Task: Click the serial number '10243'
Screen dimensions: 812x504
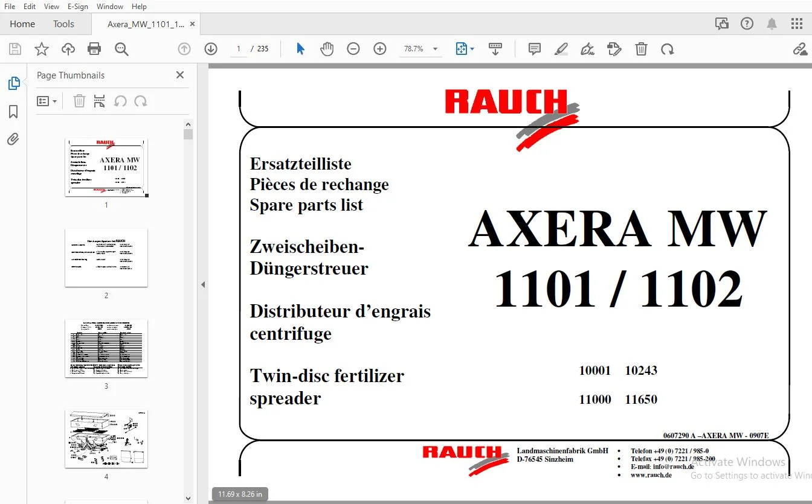Action: coord(641,371)
